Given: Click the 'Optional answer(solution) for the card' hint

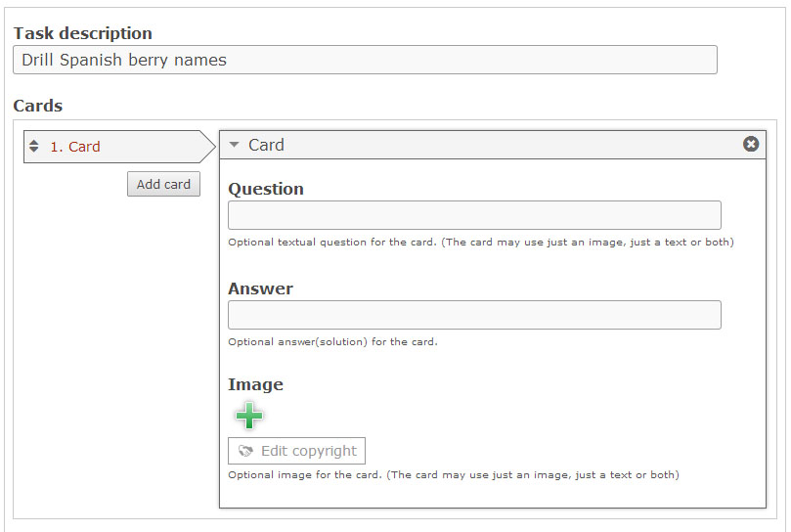Looking at the screenshot, I should (x=333, y=341).
